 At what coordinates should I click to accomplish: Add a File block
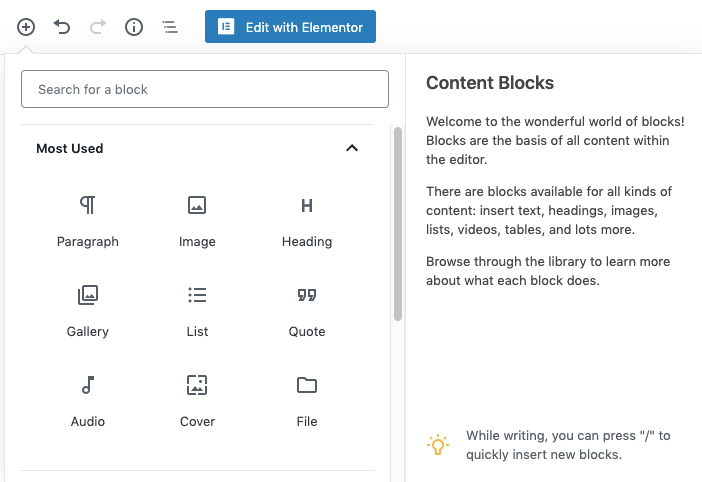pyautogui.click(x=307, y=401)
